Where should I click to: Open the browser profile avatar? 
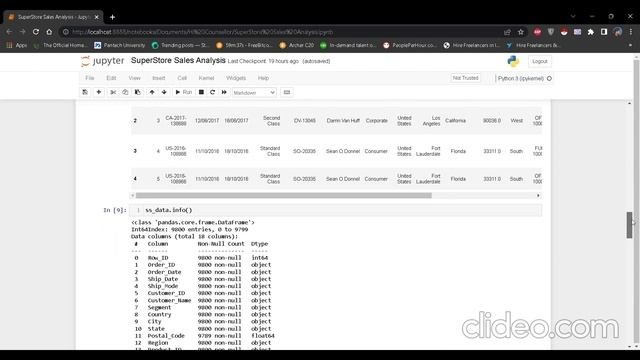tap(618, 32)
